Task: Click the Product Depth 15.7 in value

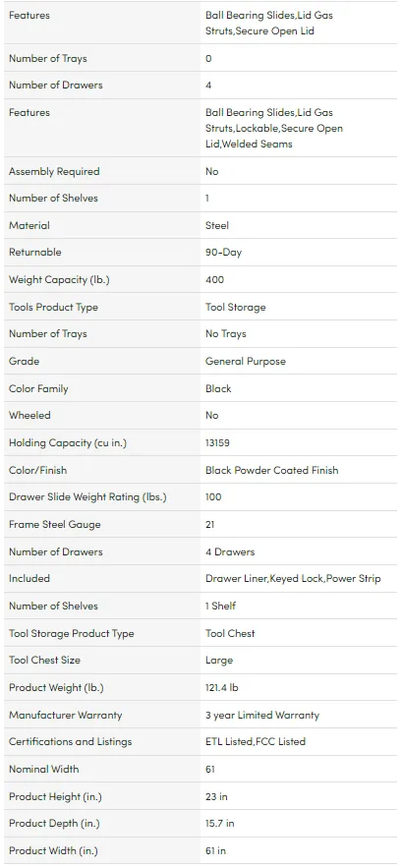Action: 220,823
